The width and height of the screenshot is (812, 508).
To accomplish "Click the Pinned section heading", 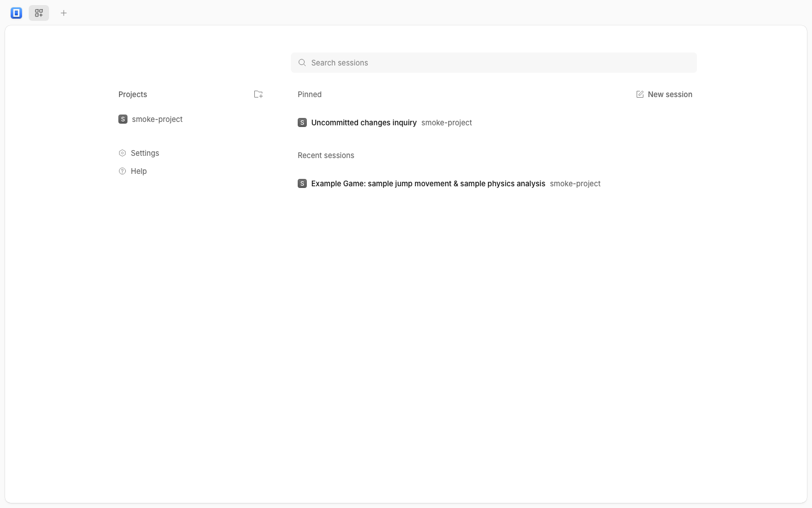I will point(310,94).
